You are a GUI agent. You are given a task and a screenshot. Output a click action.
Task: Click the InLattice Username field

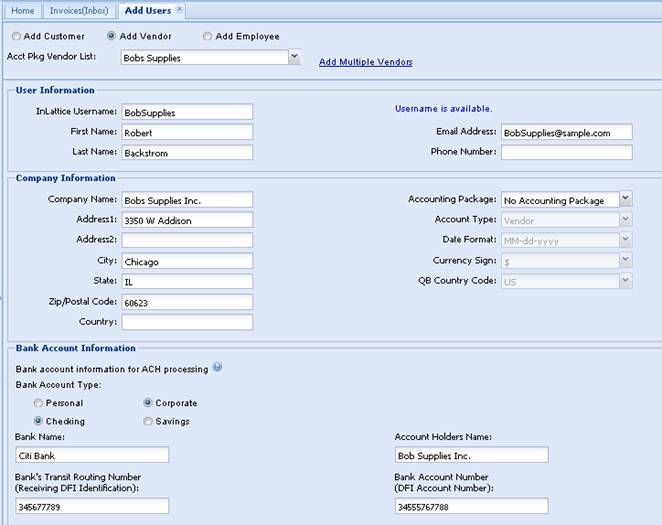pos(186,112)
